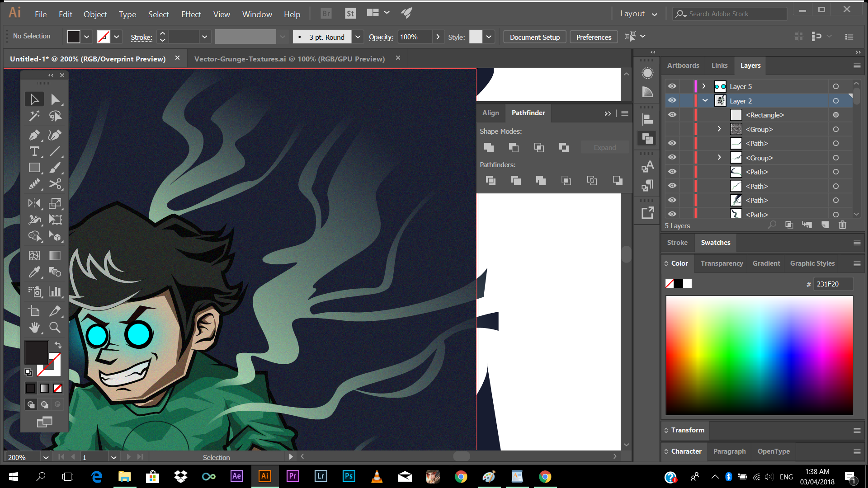Select the Artboard tool
The width and height of the screenshot is (868, 488).
[x=34, y=311]
